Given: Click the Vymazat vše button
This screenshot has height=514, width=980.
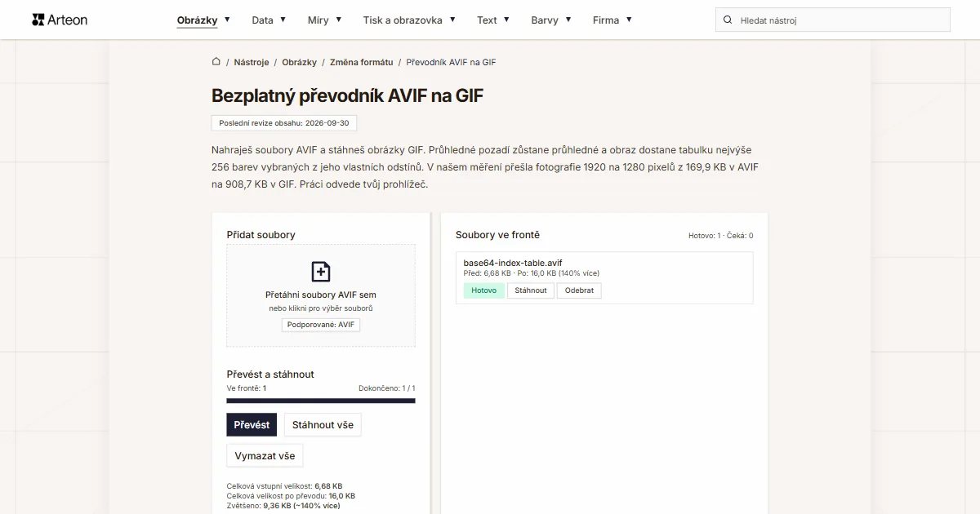Looking at the screenshot, I should point(265,455).
